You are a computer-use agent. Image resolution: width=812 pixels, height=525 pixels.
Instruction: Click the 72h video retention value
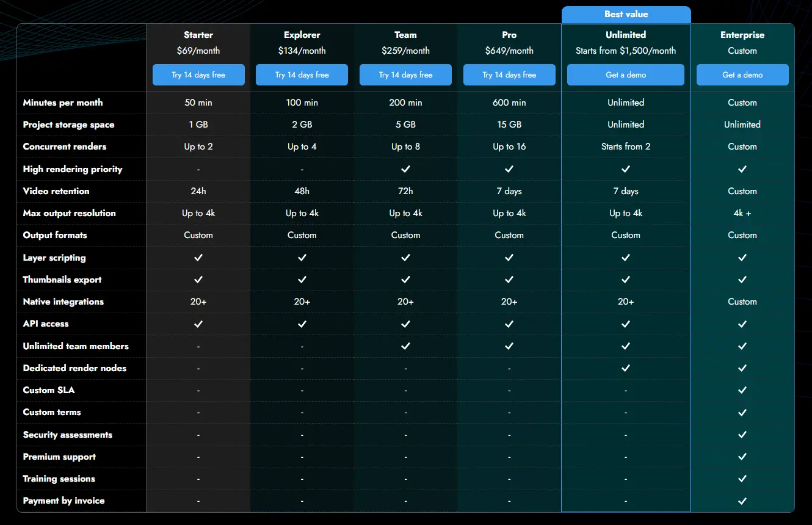pos(405,191)
